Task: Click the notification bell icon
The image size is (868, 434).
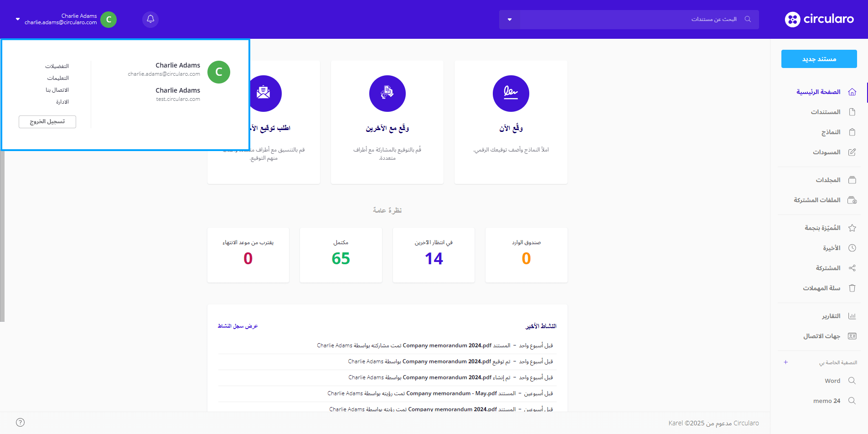Action: 150,19
